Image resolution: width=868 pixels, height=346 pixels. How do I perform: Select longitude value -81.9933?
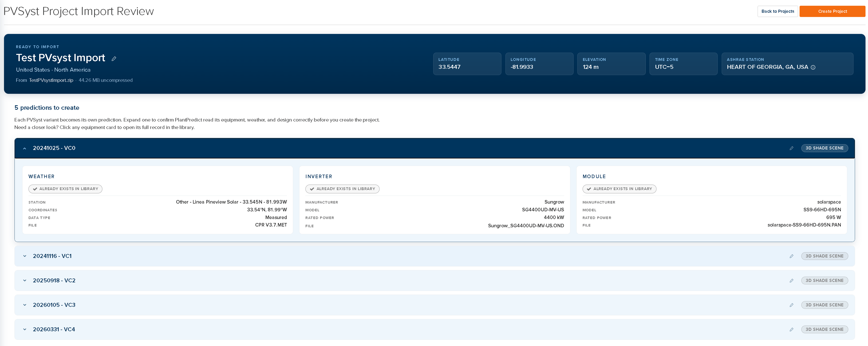522,67
